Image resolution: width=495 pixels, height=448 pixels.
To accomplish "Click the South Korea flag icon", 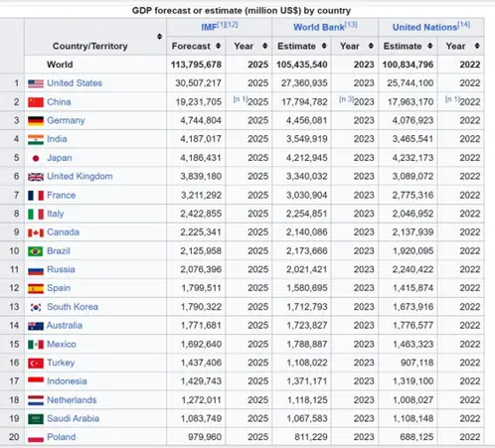I will click(x=36, y=308).
